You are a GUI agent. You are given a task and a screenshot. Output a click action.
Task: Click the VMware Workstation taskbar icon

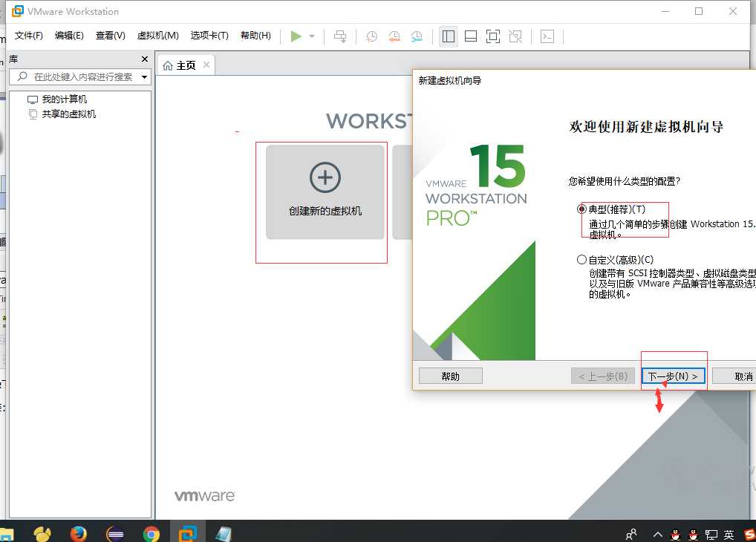click(x=188, y=533)
